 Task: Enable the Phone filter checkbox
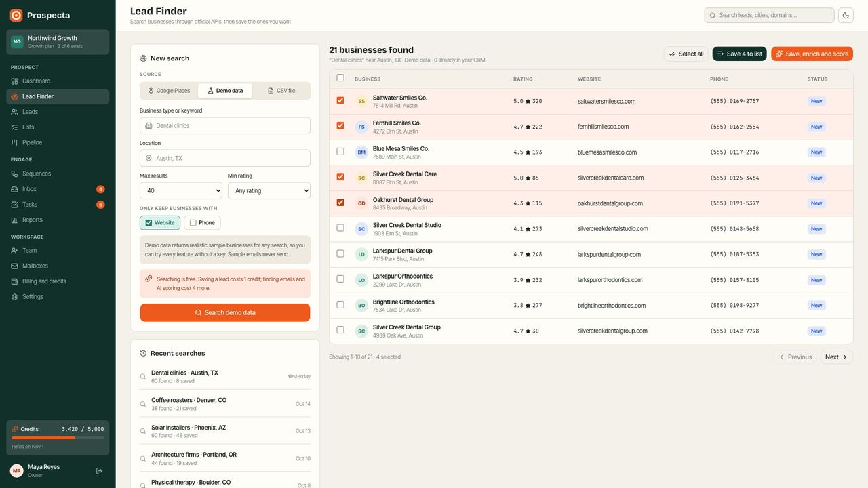(x=193, y=223)
